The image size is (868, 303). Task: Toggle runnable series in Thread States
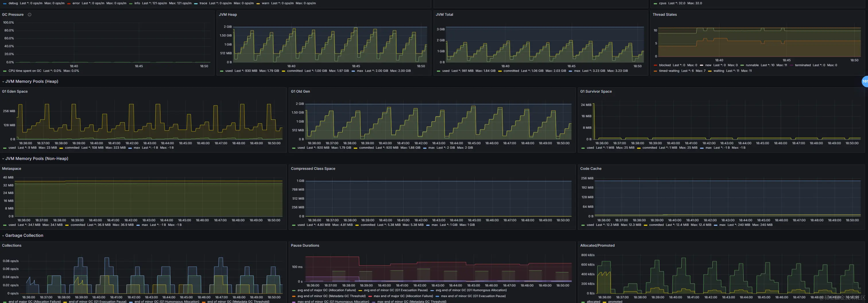[x=752, y=66]
